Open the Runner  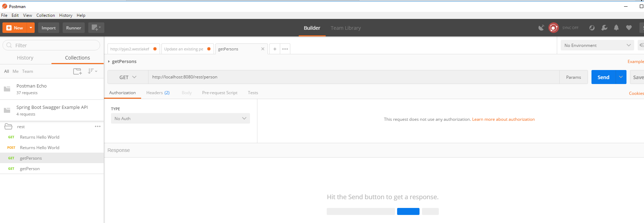[x=74, y=28]
